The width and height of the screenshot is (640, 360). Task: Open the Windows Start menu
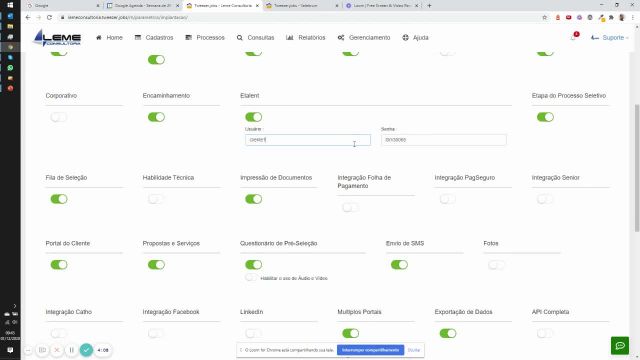10,5
